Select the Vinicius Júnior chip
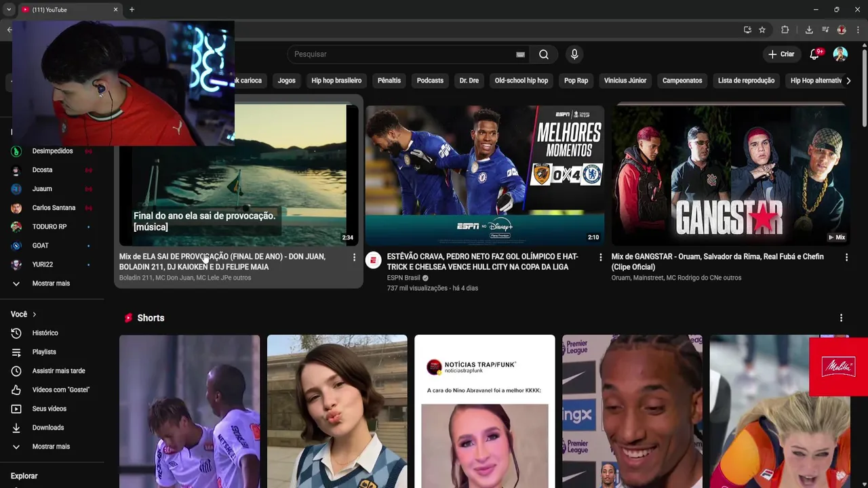 625,81
